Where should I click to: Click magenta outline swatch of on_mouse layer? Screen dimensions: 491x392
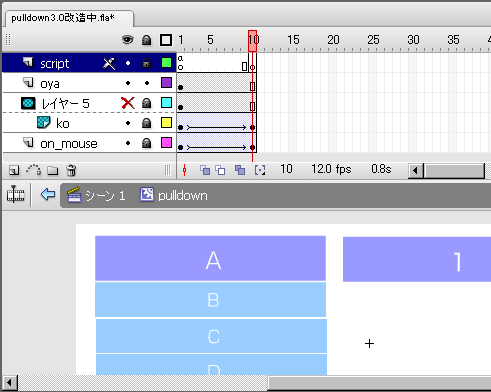coord(166,143)
